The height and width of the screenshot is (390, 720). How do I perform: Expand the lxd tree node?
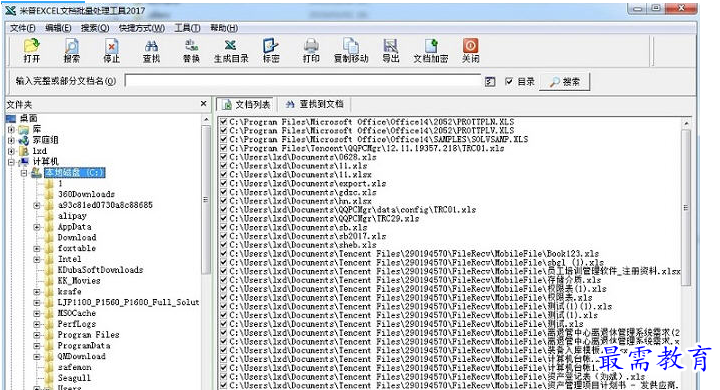[11, 151]
